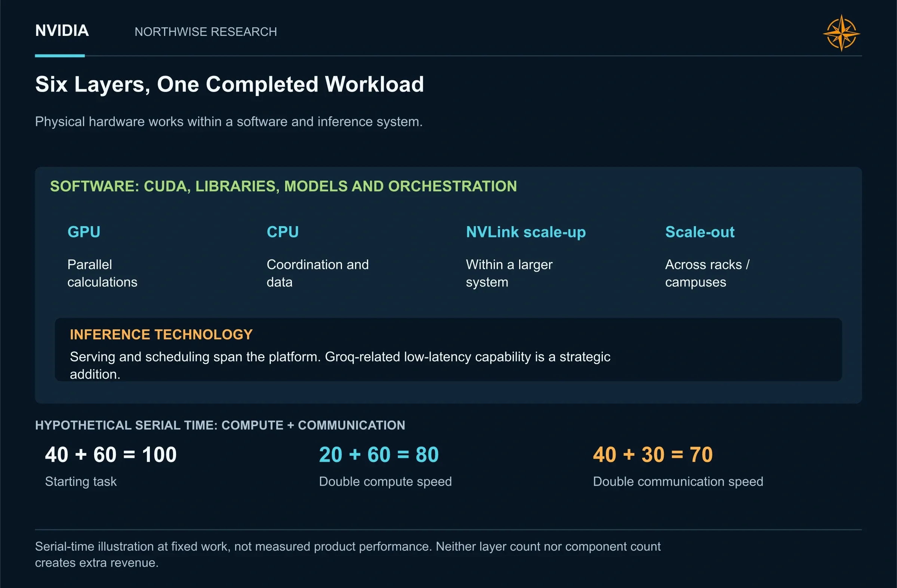
Task: Click the Within a larger system text
Action: coord(509,273)
